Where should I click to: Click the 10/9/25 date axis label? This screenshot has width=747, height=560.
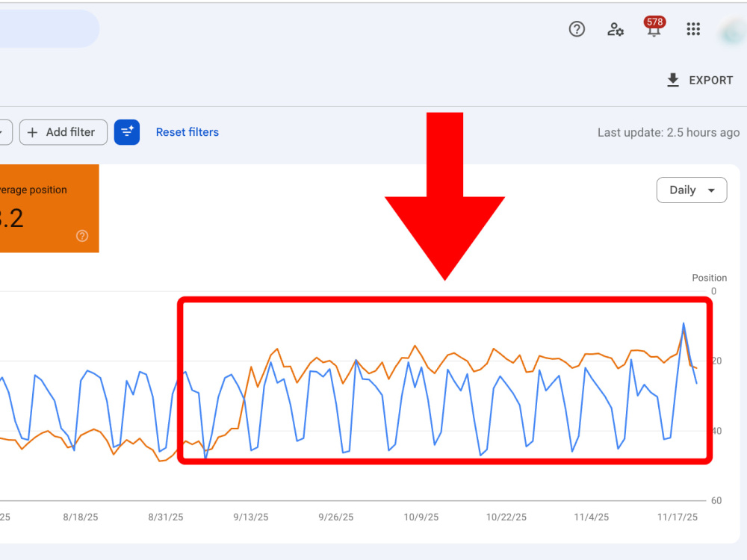pyautogui.click(x=421, y=517)
